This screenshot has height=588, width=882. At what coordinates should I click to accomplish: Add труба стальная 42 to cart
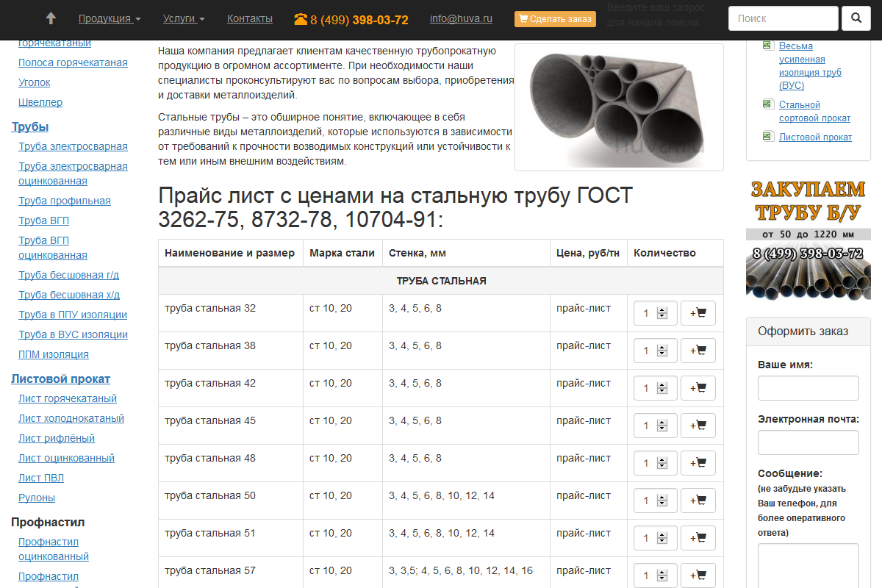[698, 388]
